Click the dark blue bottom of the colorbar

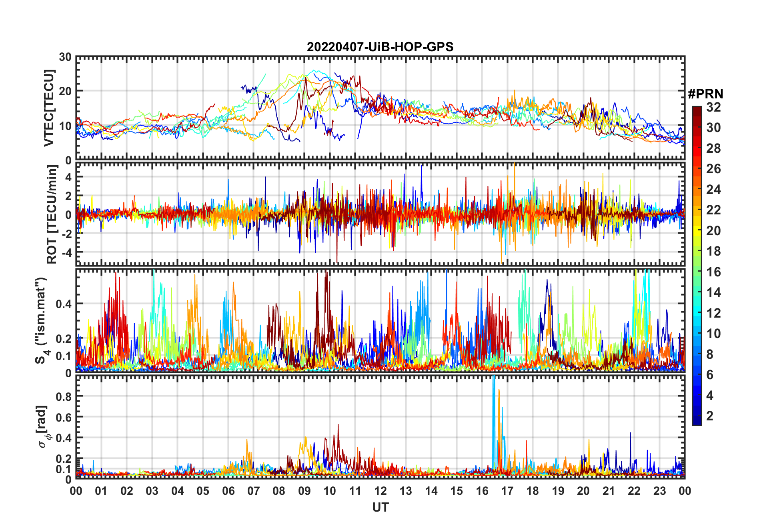697,420
